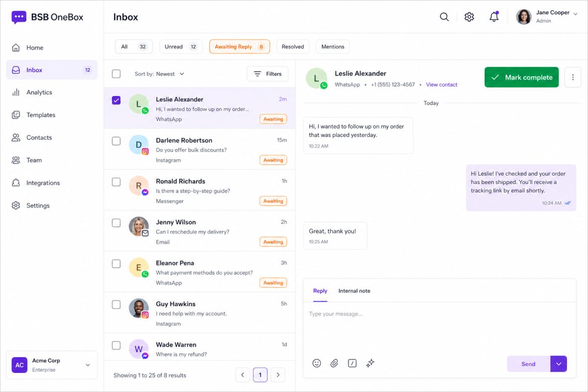The width and height of the screenshot is (588, 392).
Task: Click the Home sidebar icon
Action: pyautogui.click(x=16, y=48)
